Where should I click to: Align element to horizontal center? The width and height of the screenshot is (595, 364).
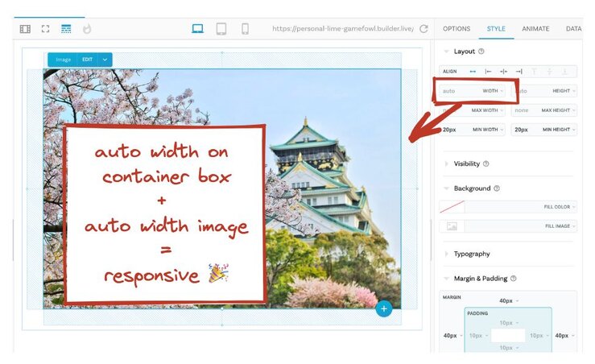pyautogui.click(x=503, y=72)
